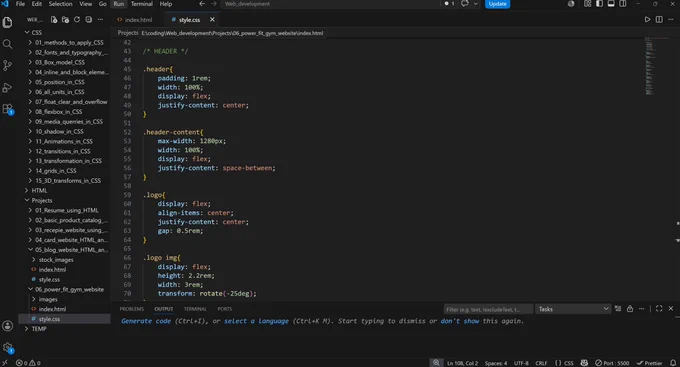Click the Generate code link
The width and height of the screenshot is (680, 367).
tap(146, 321)
